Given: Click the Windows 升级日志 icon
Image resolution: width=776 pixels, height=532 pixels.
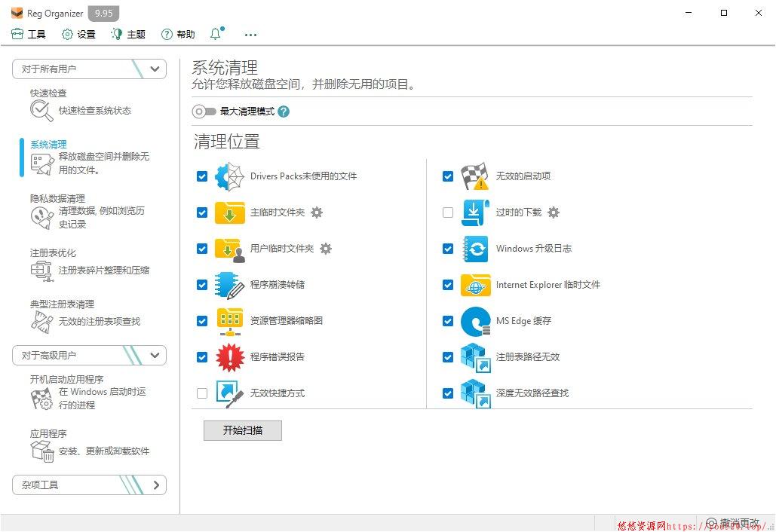Looking at the screenshot, I should tap(475, 249).
